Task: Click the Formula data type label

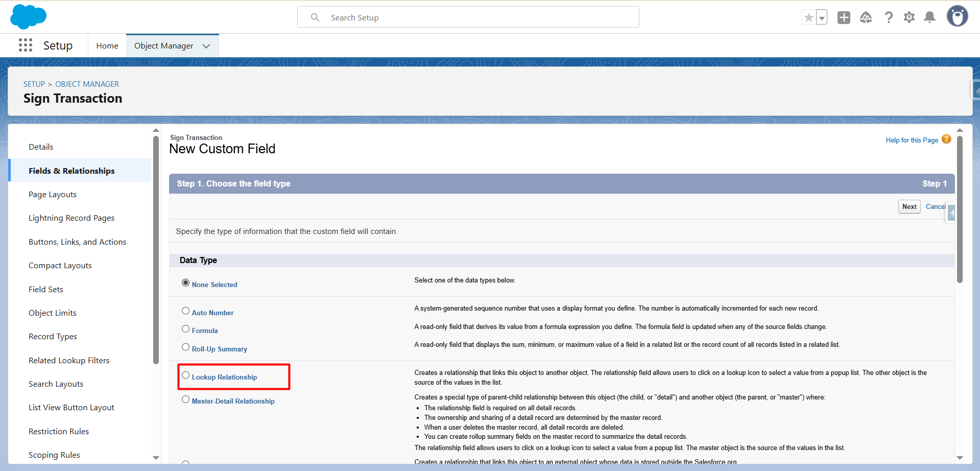Action: (205, 331)
